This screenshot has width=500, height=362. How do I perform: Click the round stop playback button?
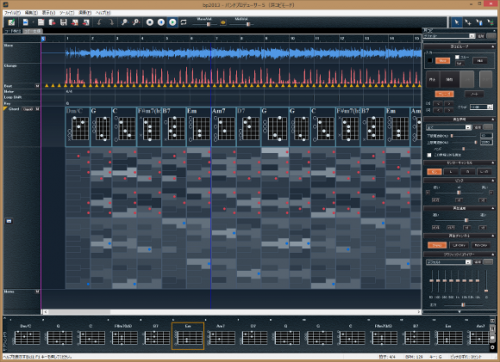[x=150, y=22]
